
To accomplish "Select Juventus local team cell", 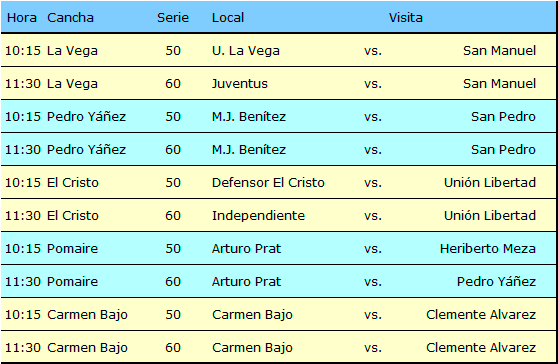I will point(239,84).
